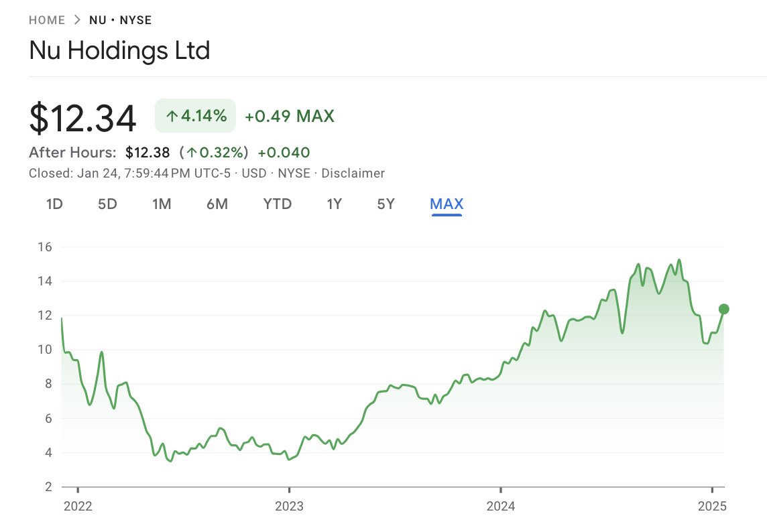Viewport: 767px width, 532px height.
Task: Click the 4 y-axis label
Action: point(48,453)
